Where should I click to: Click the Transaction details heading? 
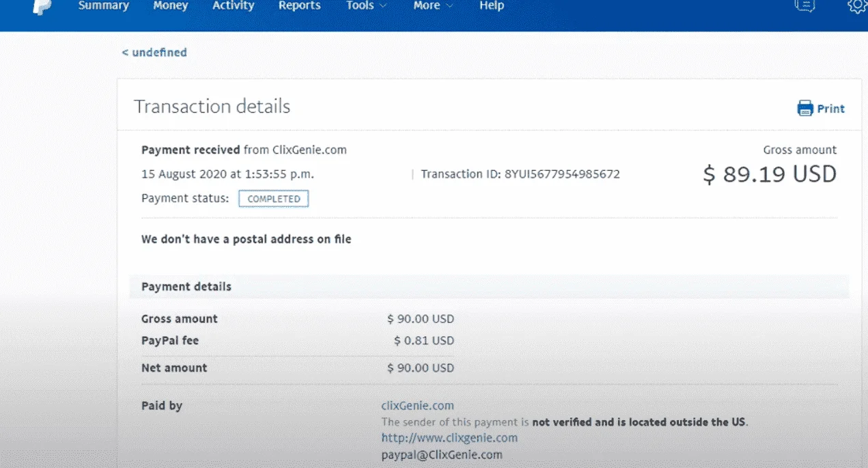(212, 107)
